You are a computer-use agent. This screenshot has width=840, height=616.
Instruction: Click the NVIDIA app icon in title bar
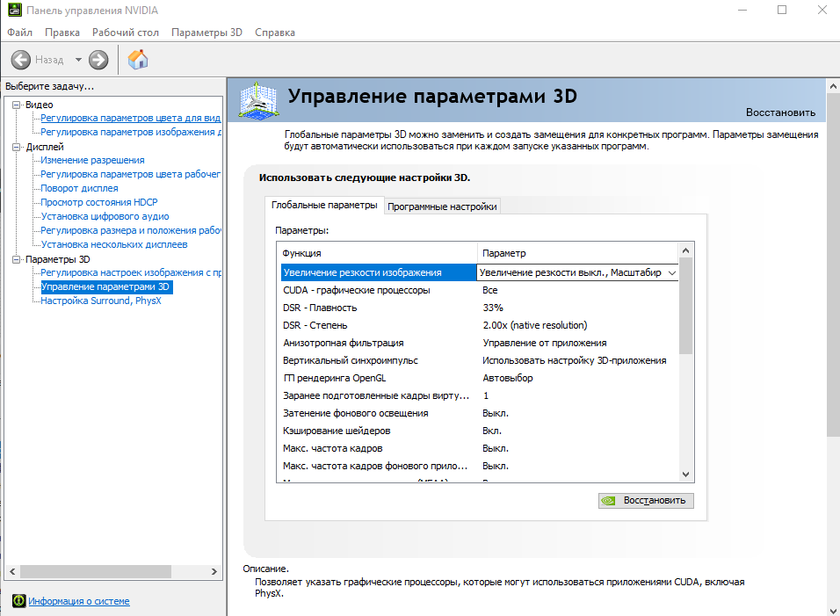14,10
